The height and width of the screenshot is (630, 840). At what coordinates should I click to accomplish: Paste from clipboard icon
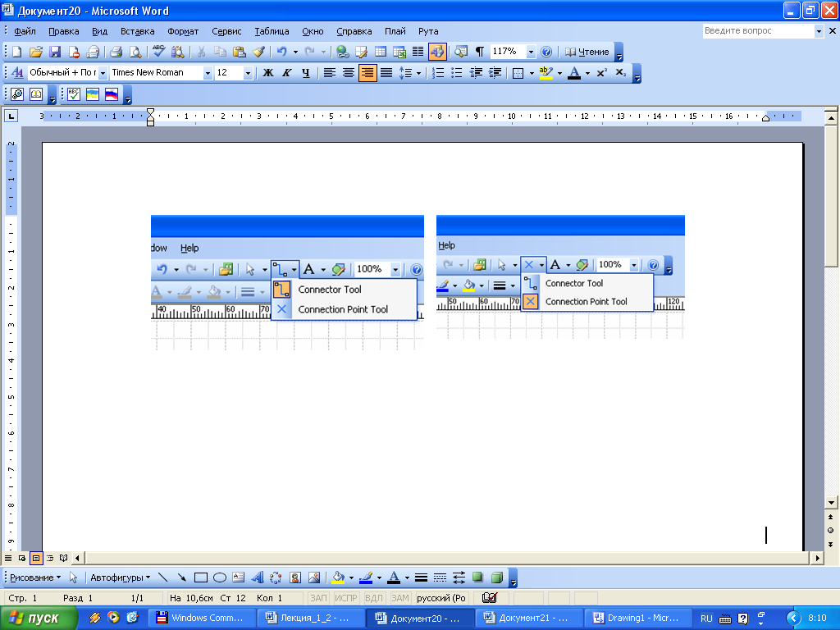pyautogui.click(x=240, y=52)
